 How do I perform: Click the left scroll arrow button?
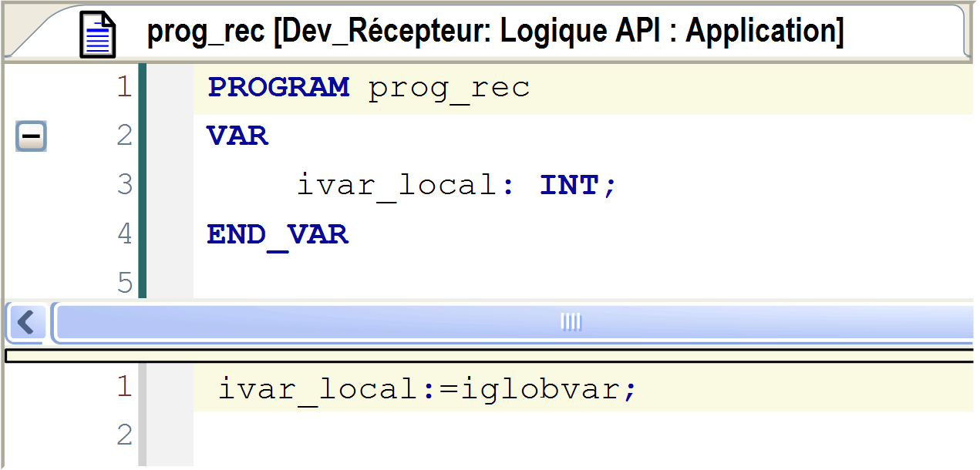(x=26, y=322)
